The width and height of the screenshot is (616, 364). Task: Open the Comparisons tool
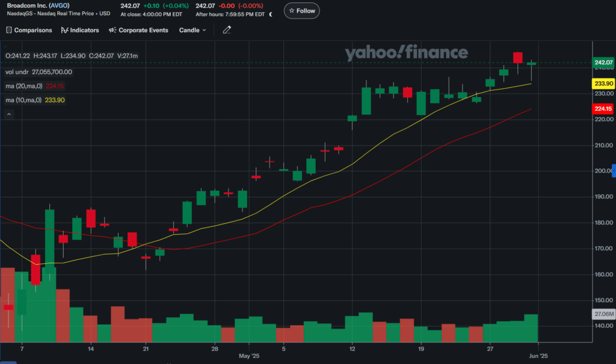click(29, 30)
